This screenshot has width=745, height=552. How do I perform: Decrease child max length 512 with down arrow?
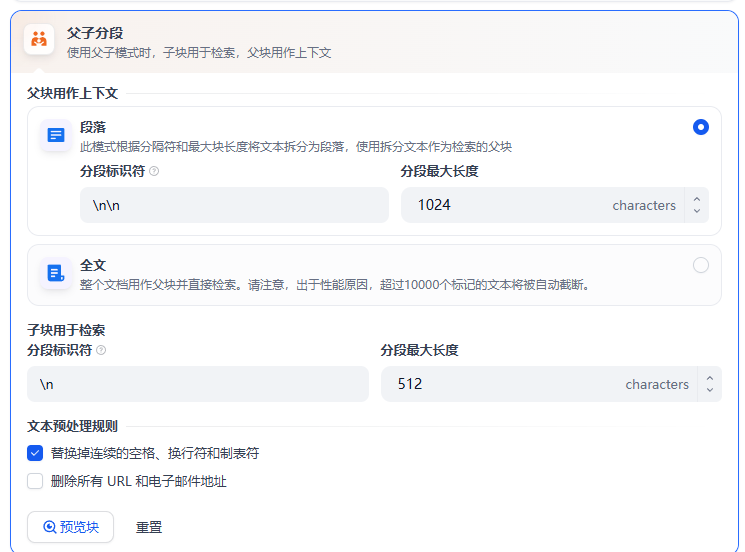tap(710, 390)
